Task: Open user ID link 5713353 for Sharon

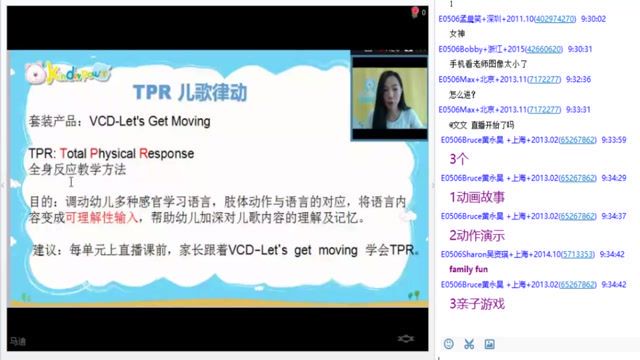Action: point(578,254)
